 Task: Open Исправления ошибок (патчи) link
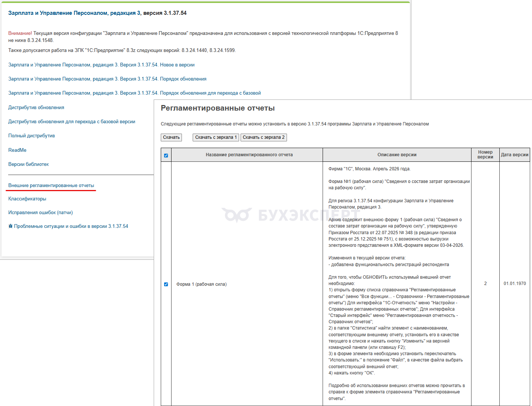40,213
